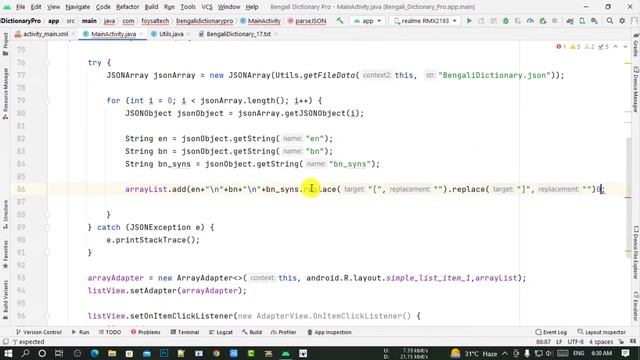Sync project with Gradle files icon
This screenshot has height=360, width=640.
tap(569, 20)
